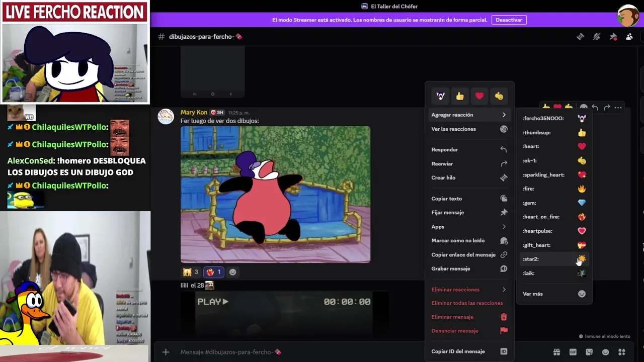Click OK hand quick reaction in context menu top row
Image resolution: width=644 pixels, height=362 pixels.
pos(499,96)
